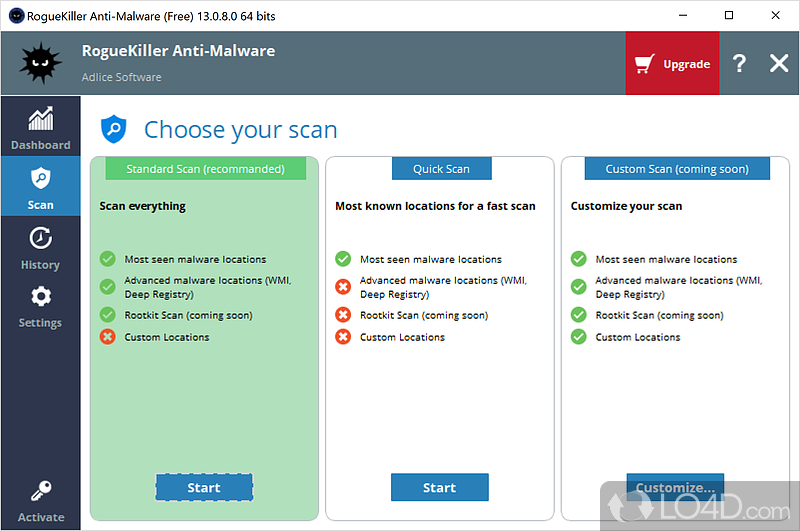This screenshot has height=531, width=800.
Task: Start the Quick Scan
Action: pos(439,488)
